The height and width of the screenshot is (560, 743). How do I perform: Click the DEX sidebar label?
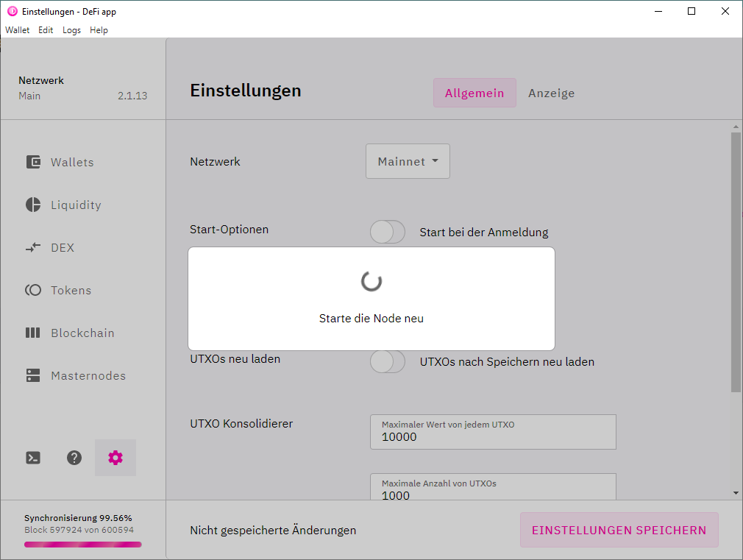[63, 247]
